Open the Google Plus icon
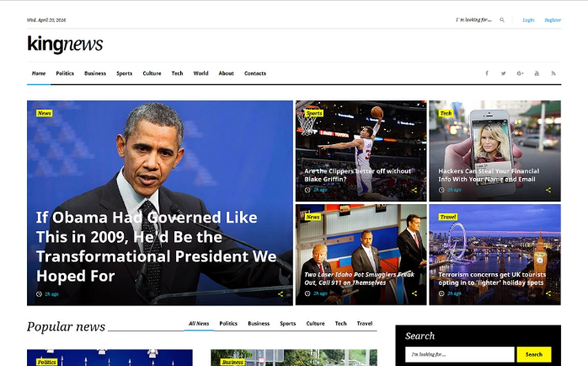588x366 pixels. 520,73
